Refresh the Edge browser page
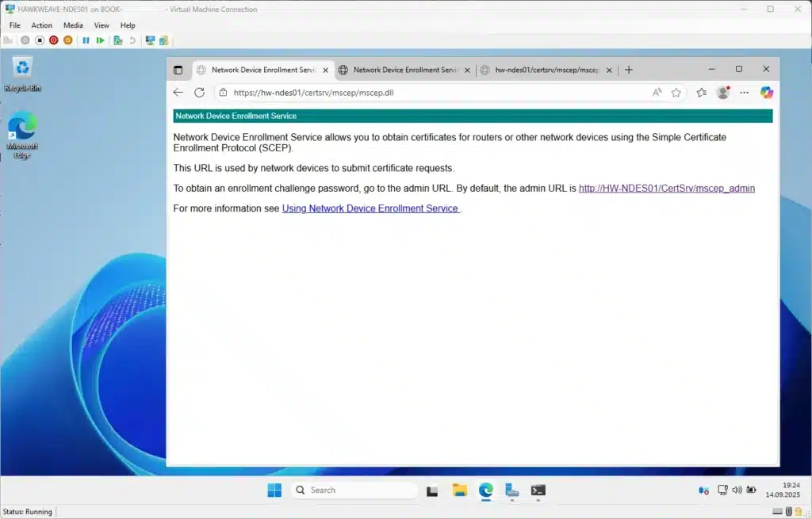 tap(199, 93)
